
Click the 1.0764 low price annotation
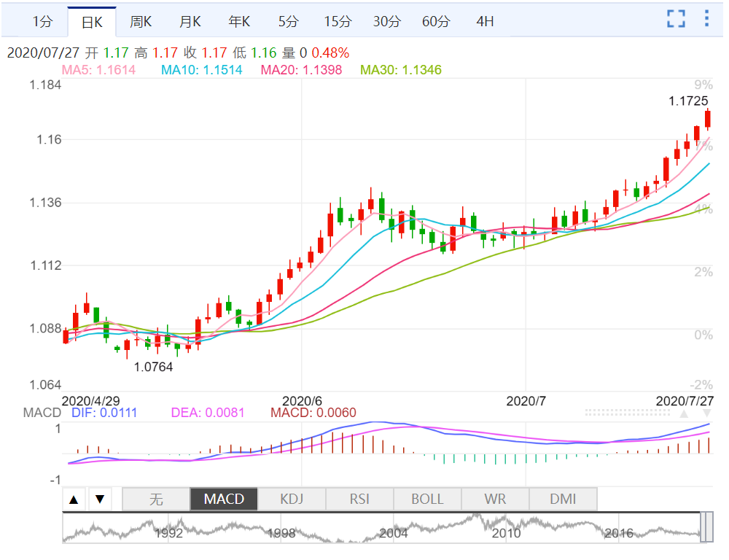click(153, 367)
